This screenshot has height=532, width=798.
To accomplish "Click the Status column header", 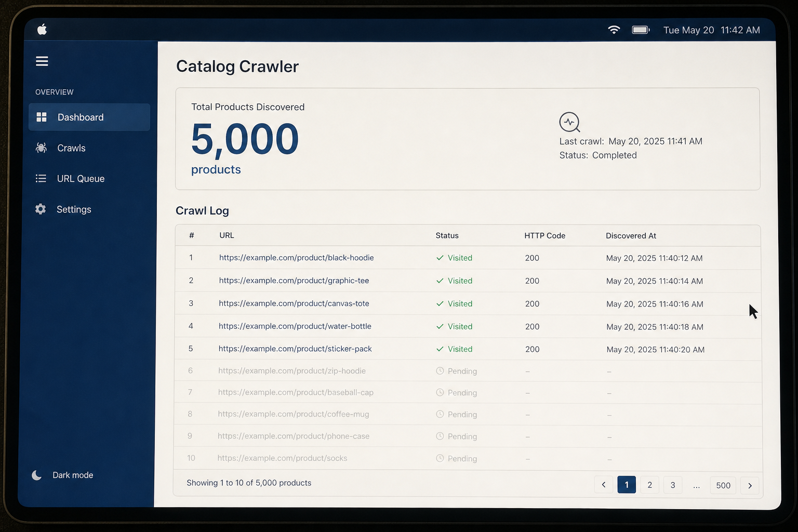I will pyautogui.click(x=447, y=235).
